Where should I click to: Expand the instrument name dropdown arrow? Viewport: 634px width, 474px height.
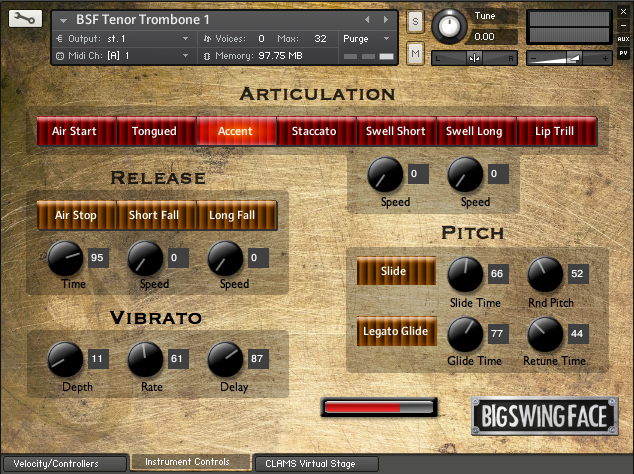[x=63, y=20]
